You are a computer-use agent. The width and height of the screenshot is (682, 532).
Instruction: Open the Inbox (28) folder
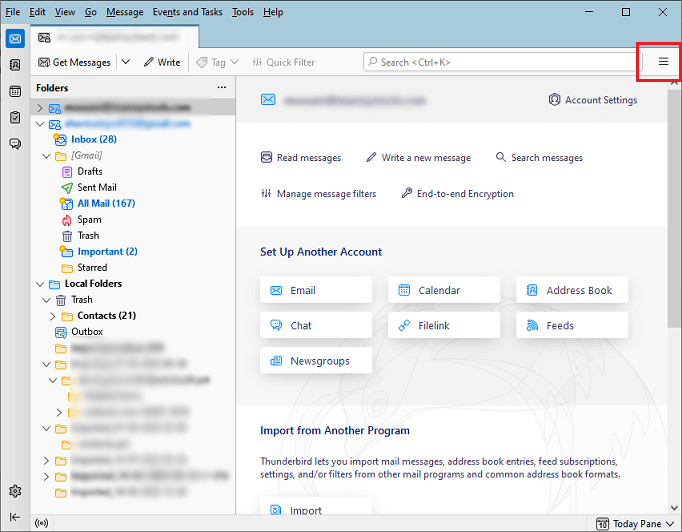point(94,139)
